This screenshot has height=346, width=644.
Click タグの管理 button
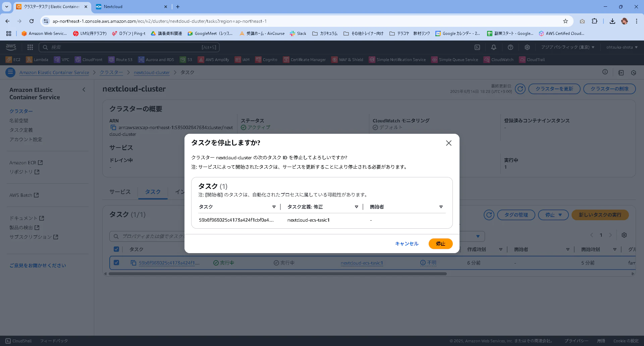tap(516, 215)
